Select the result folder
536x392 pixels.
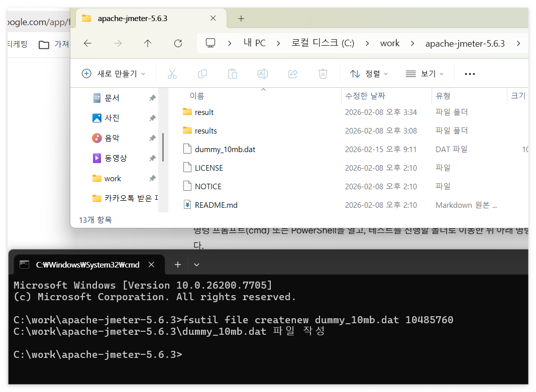pyautogui.click(x=204, y=112)
